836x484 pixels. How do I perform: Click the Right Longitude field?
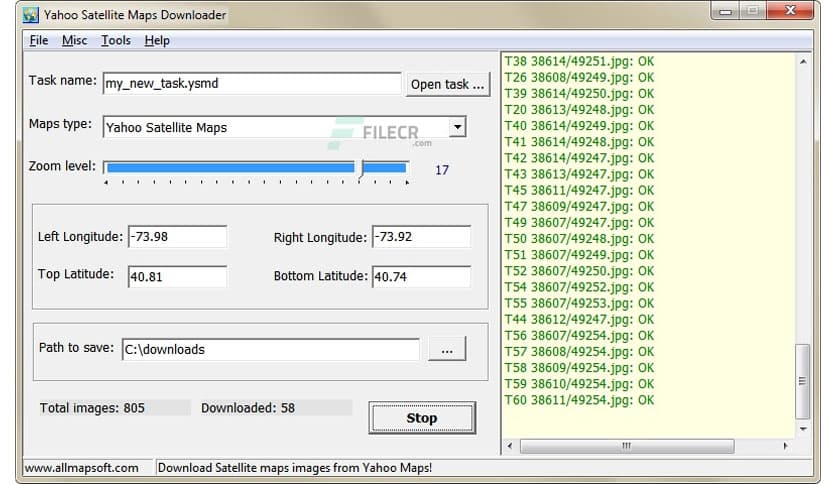(x=421, y=237)
